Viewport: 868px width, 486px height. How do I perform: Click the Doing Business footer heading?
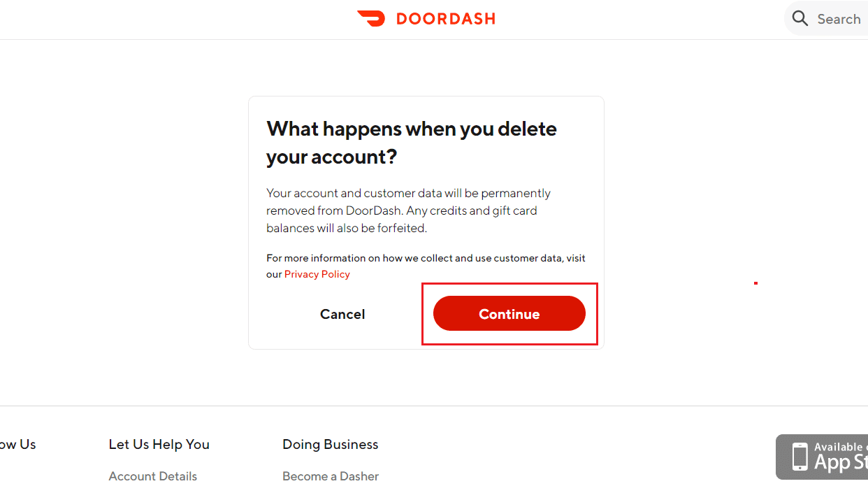click(x=331, y=444)
